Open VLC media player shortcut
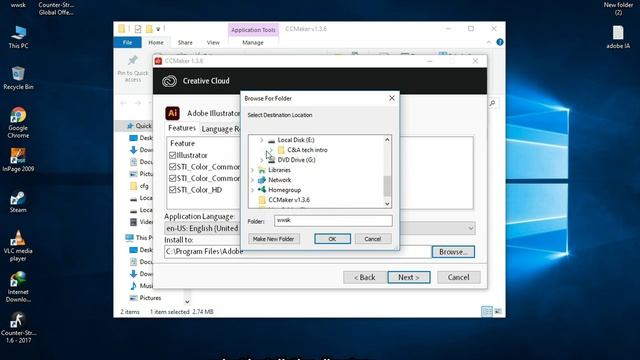The image size is (640, 360). pyautogui.click(x=18, y=245)
